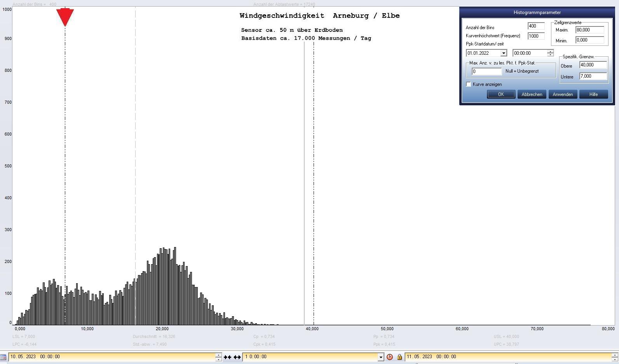Viewport: 619px width, 364px height.
Task: Click the Anwenden button
Action: [563, 94]
